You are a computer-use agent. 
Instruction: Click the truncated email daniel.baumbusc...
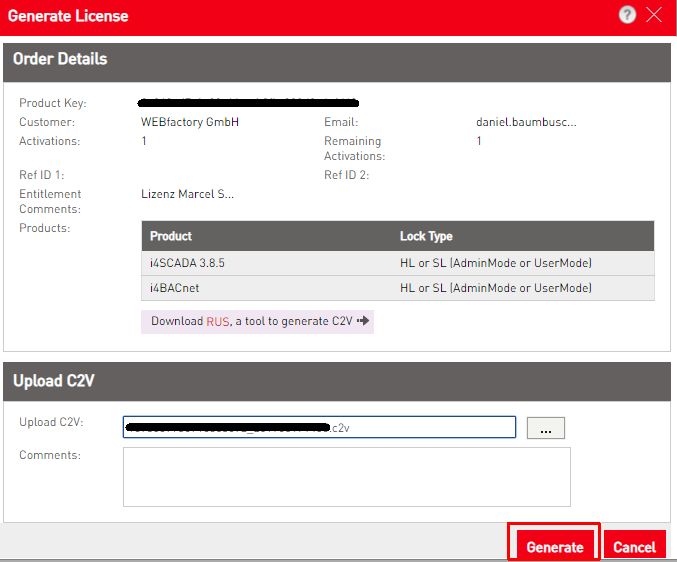[x=526, y=122]
